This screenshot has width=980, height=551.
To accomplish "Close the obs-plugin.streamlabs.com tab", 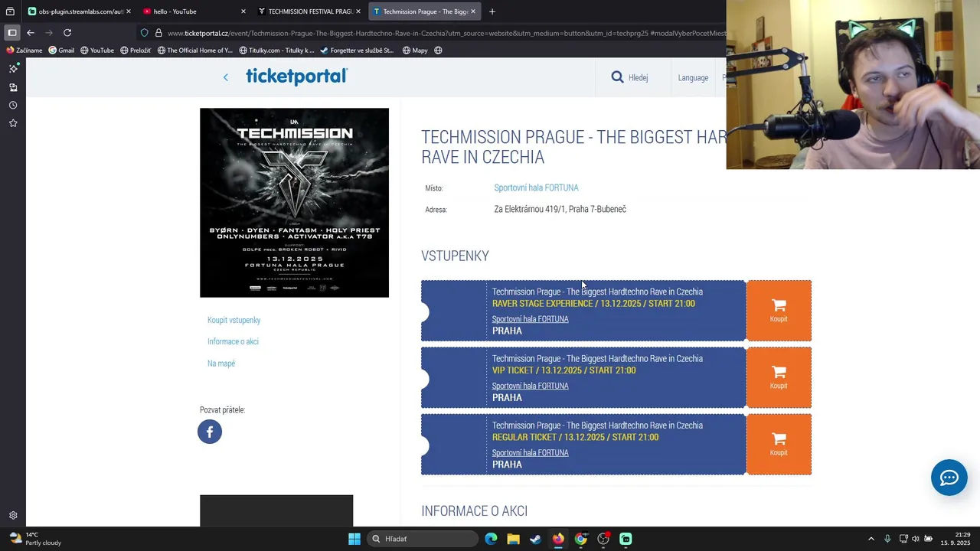I will pos(129,11).
